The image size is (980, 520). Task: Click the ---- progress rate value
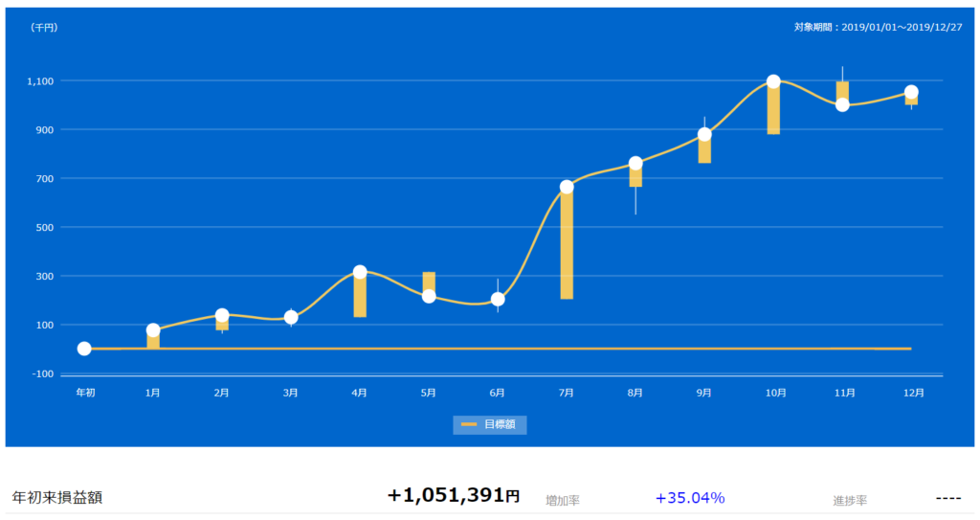948,498
